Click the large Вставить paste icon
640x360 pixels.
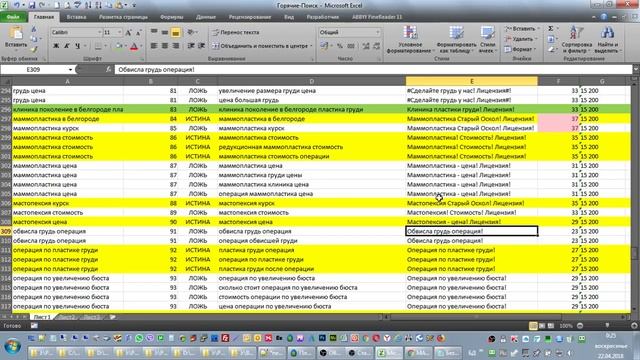coord(16,33)
